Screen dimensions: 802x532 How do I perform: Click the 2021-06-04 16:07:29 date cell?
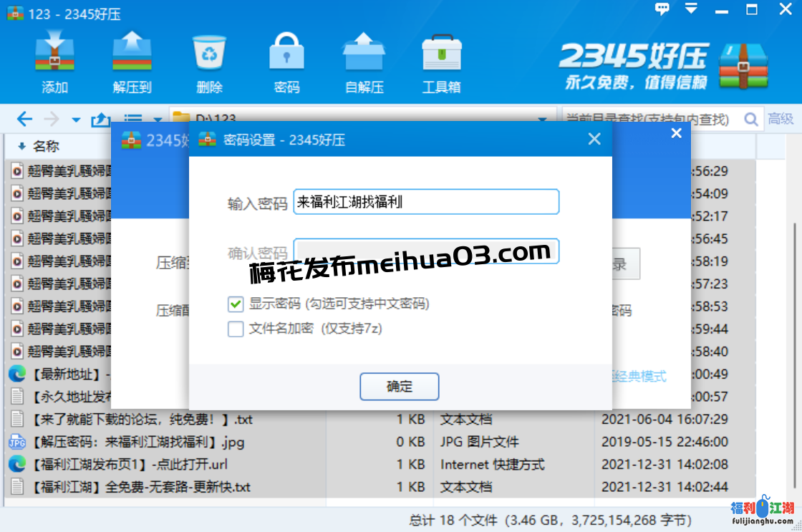(x=665, y=420)
